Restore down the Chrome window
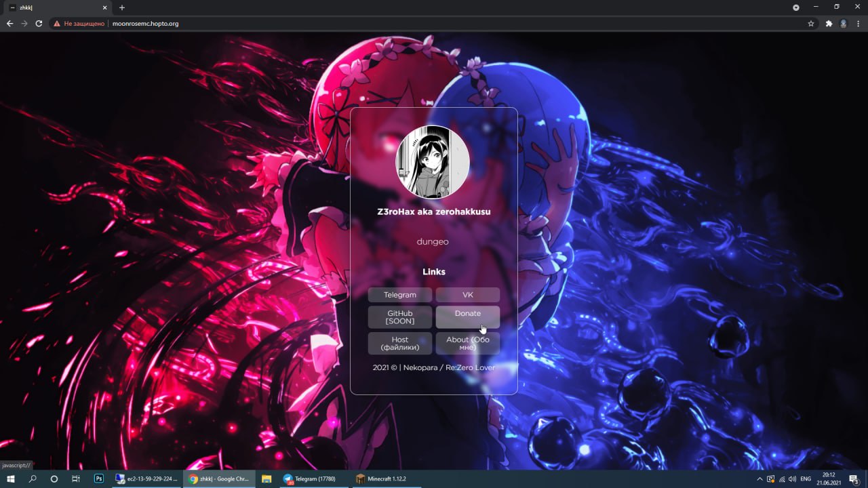 (837, 7)
